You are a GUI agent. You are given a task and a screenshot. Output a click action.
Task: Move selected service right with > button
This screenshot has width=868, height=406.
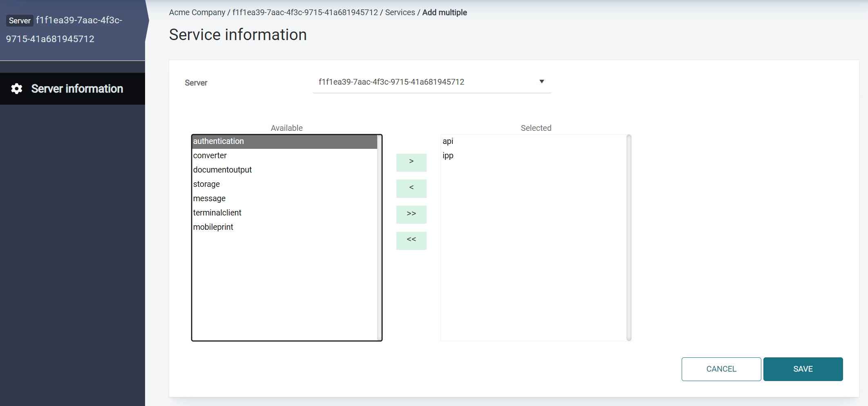[x=411, y=162]
